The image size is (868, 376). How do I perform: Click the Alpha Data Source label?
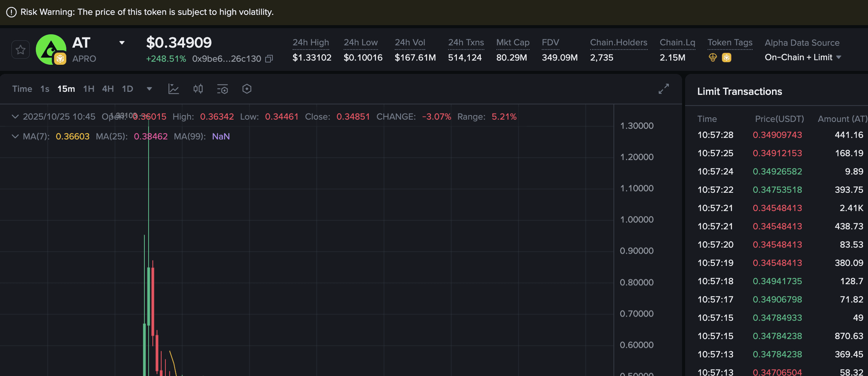[x=802, y=43]
